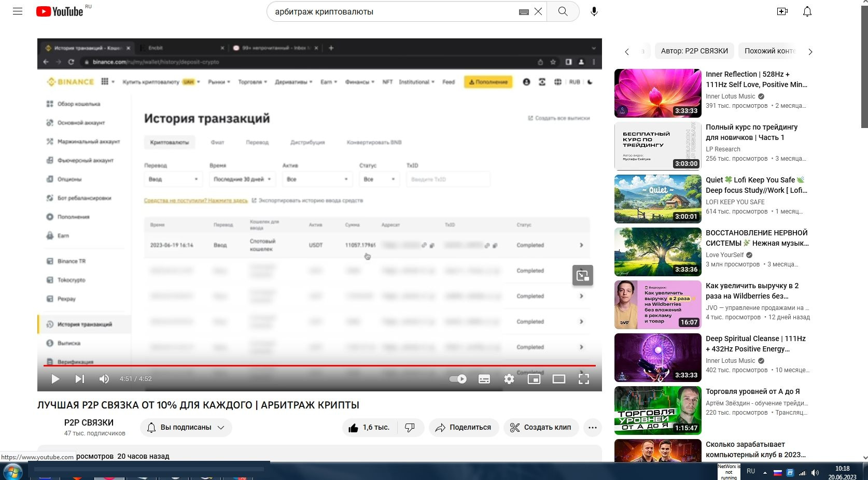Open the YouTube guide hamburger menu
The height and width of the screenshot is (480, 868).
[x=18, y=11]
